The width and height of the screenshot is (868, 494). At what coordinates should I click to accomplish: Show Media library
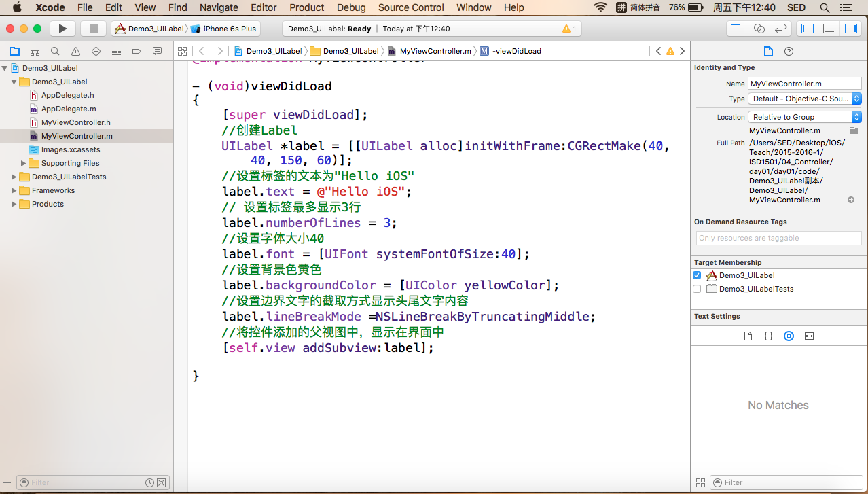pyautogui.click(x=809, y=336)
